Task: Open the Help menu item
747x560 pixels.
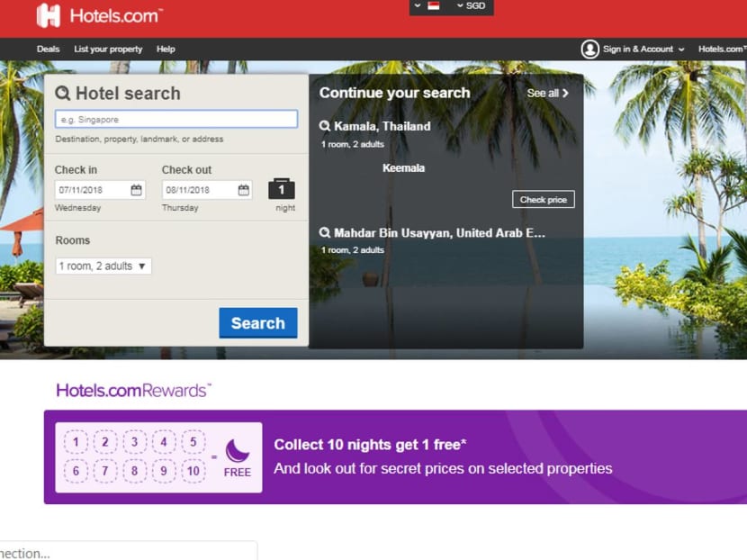Action: click(166, 50)
